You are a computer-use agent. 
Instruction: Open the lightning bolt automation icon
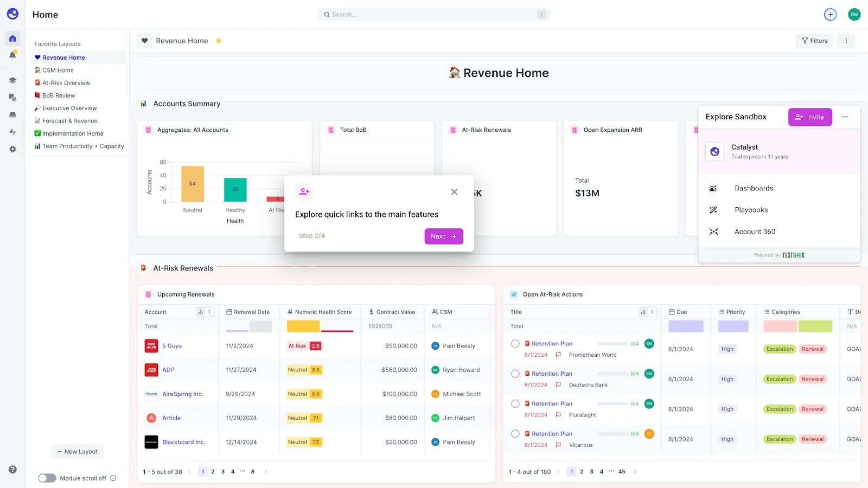point(12,132)
